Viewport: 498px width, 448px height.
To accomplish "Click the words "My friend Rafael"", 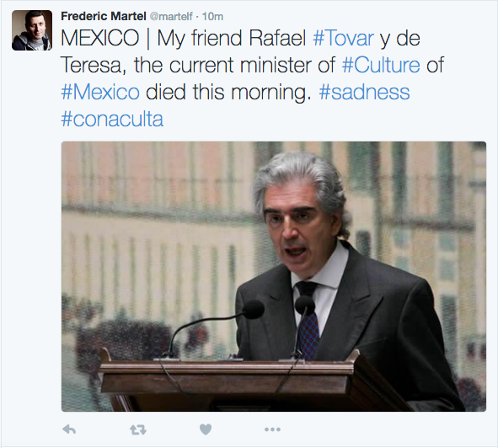I will (x=232, y=39).
